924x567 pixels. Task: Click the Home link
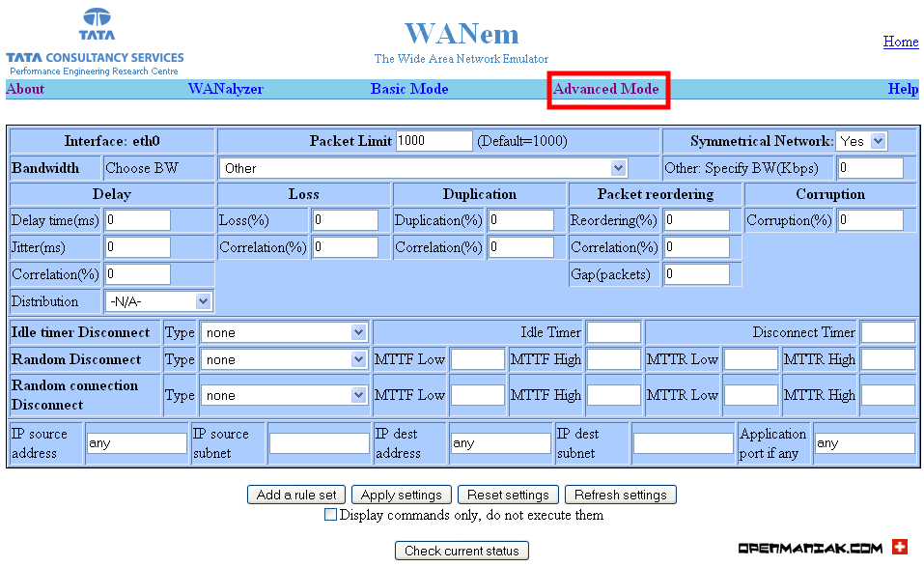pyautogui.click(x=901, y=42)
